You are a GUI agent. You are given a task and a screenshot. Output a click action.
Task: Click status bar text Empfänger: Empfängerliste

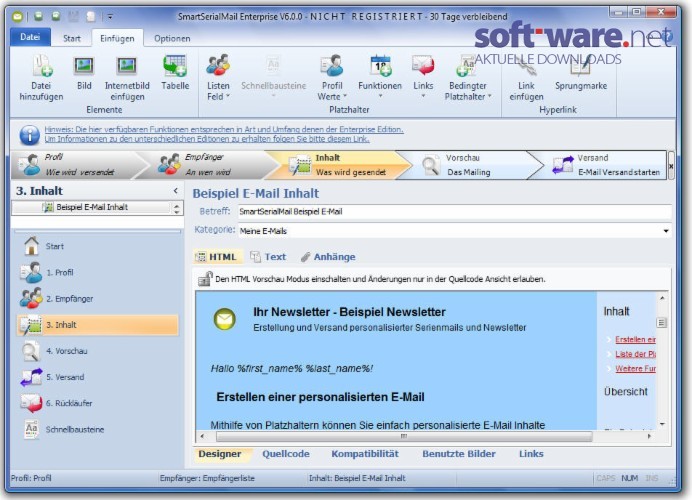tap(207, 478)
